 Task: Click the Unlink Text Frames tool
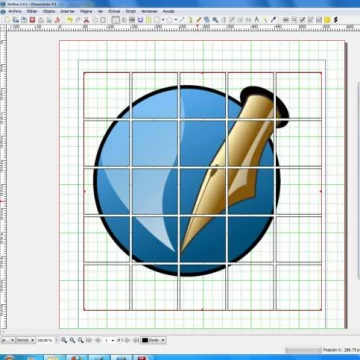pos(248,20)
